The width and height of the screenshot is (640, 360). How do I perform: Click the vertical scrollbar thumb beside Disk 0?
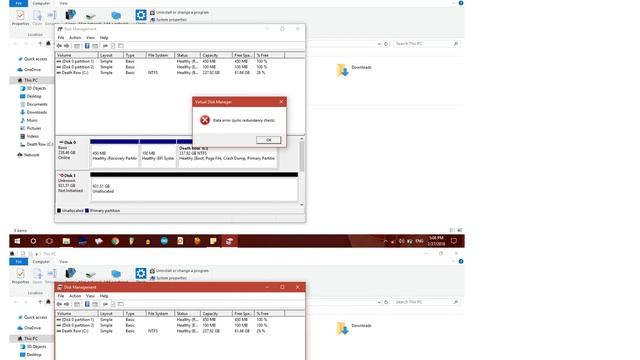(x=302, y=157)
